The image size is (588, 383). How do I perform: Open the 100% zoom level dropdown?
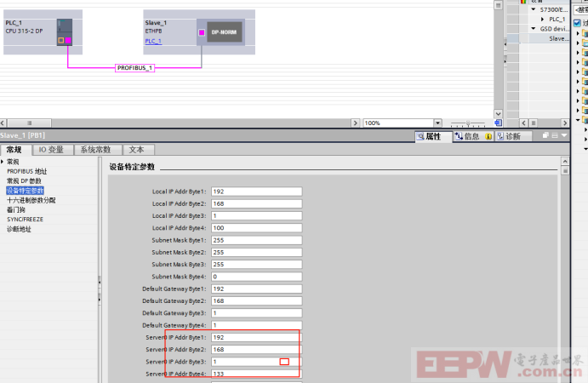coord(437,123)
